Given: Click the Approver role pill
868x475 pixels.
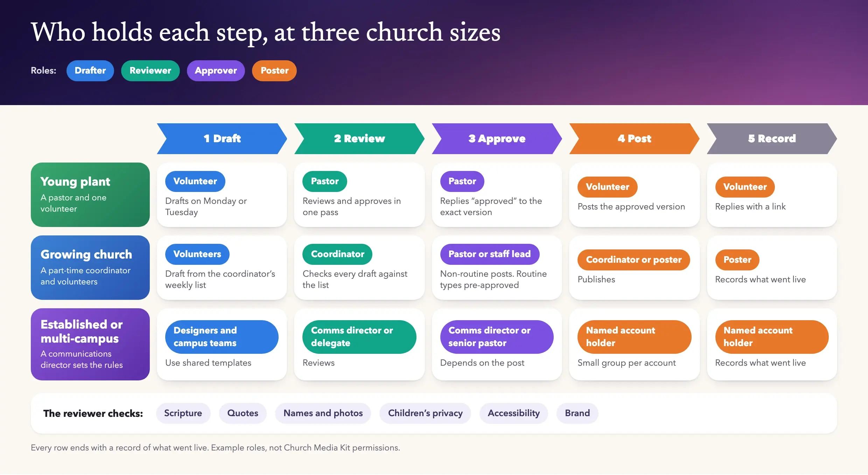Looking at the screenshot, I should pos(216,71).
